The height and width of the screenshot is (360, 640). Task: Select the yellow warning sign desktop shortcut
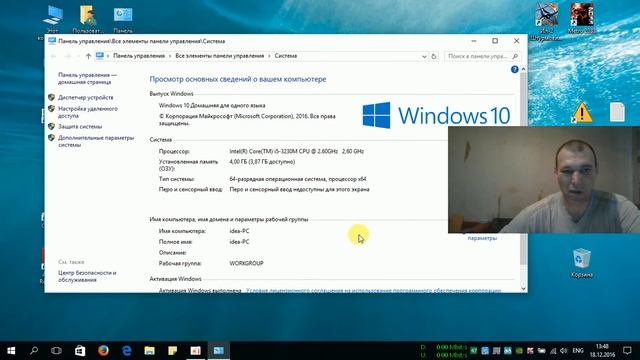[x=582, y=112]
